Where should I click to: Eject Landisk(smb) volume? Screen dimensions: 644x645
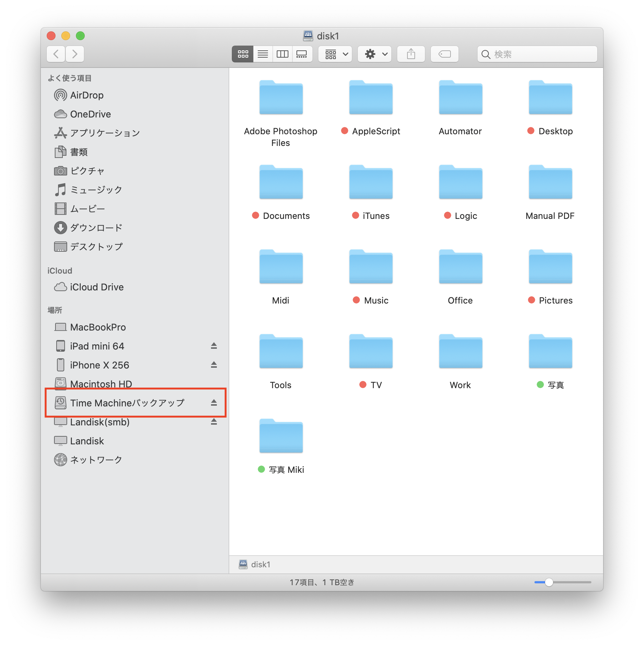click(x=214, y=422)
